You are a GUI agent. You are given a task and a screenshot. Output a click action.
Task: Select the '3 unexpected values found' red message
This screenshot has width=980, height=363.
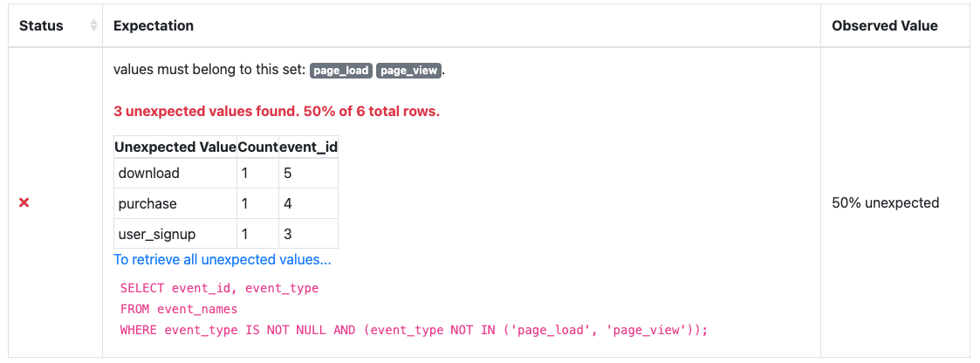tap(277, 113)
